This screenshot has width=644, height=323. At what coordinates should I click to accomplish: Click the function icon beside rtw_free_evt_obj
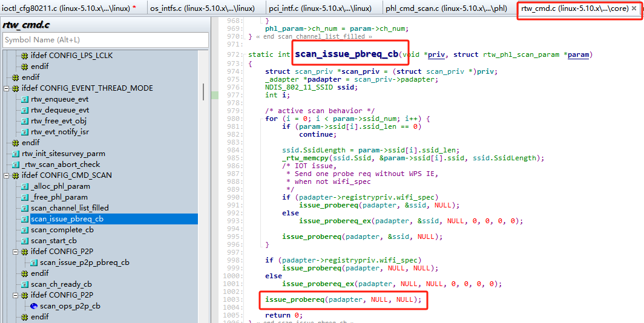click(x=25, y=121)
